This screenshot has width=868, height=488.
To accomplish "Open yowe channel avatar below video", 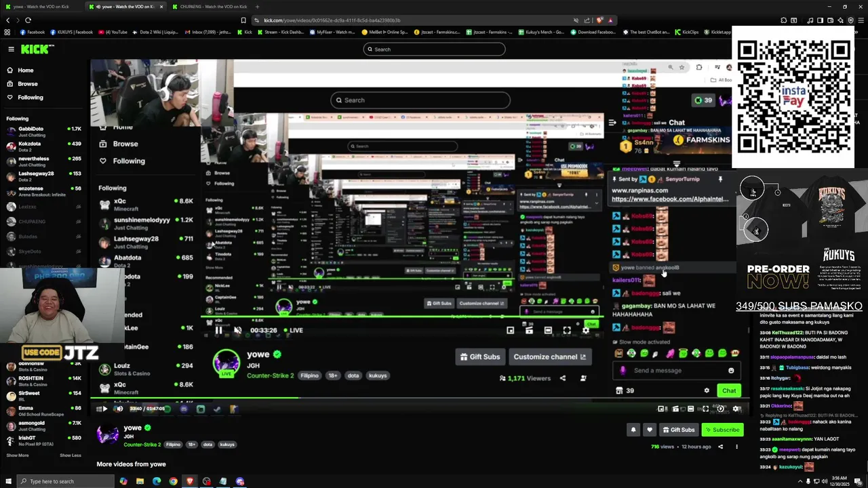I will 108,434.
